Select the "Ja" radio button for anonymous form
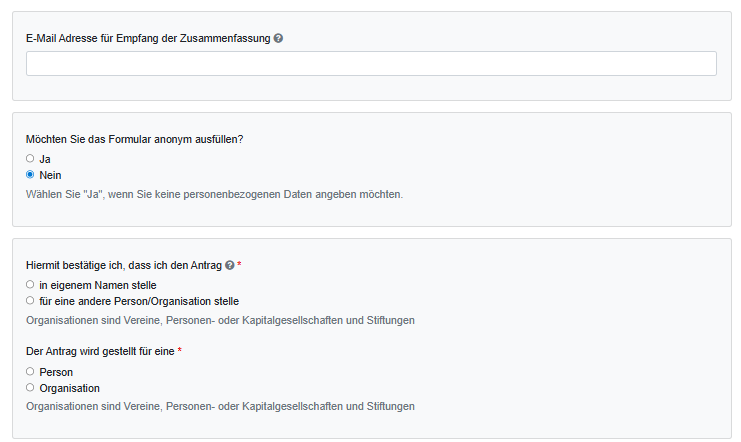The image size is (741, 442). click(30, 158)
